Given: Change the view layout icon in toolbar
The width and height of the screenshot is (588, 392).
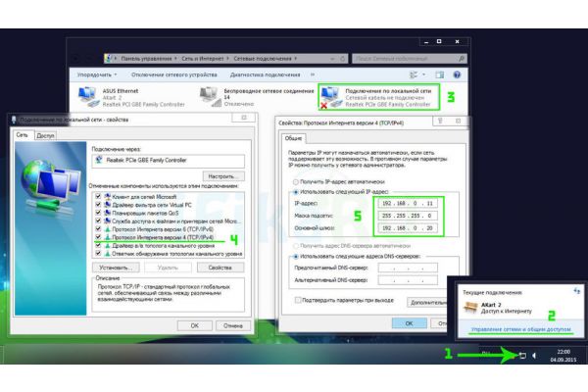Looking at the screenshot, I should [x=414, y=74].
